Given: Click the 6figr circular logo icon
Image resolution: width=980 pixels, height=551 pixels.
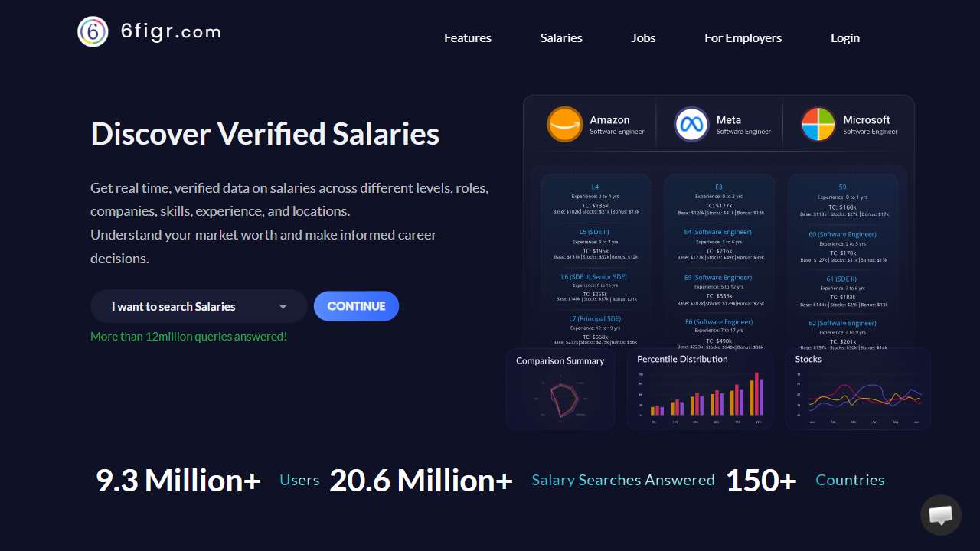Looking at the screenshot, I should 93,32.
